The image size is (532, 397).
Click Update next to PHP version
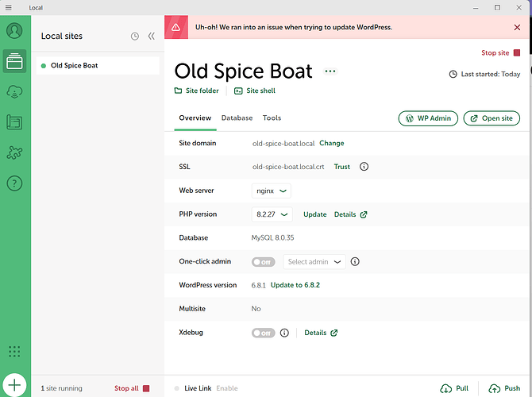pos(315,214)
